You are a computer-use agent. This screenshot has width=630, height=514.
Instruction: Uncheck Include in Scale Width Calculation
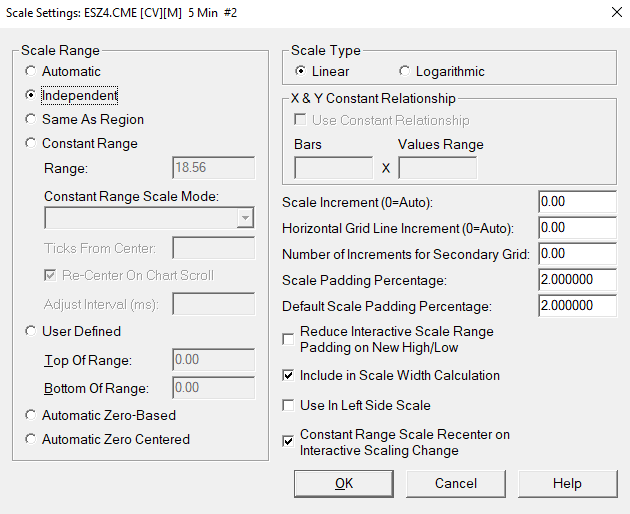289,376
